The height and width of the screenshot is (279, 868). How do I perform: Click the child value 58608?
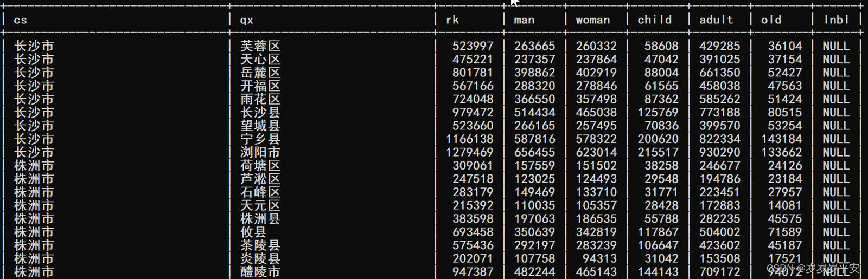[662, 46]
